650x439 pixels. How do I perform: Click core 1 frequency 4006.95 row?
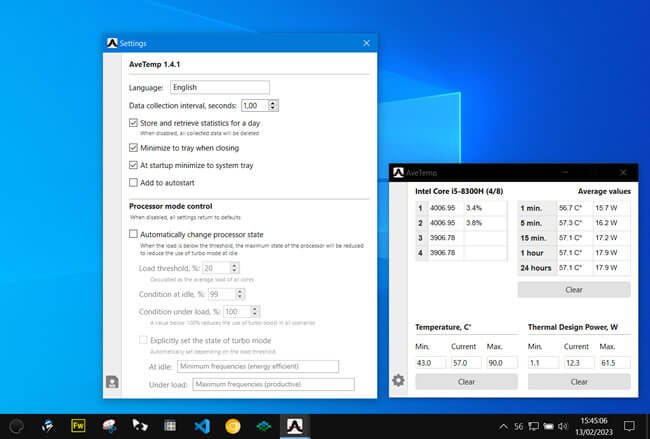(x=461, y=208)
